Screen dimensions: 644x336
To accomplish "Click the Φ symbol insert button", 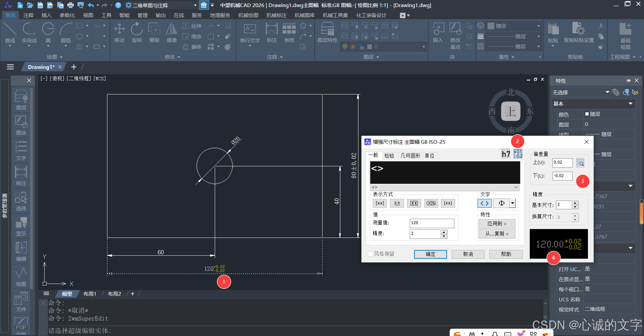I will 501,203.
